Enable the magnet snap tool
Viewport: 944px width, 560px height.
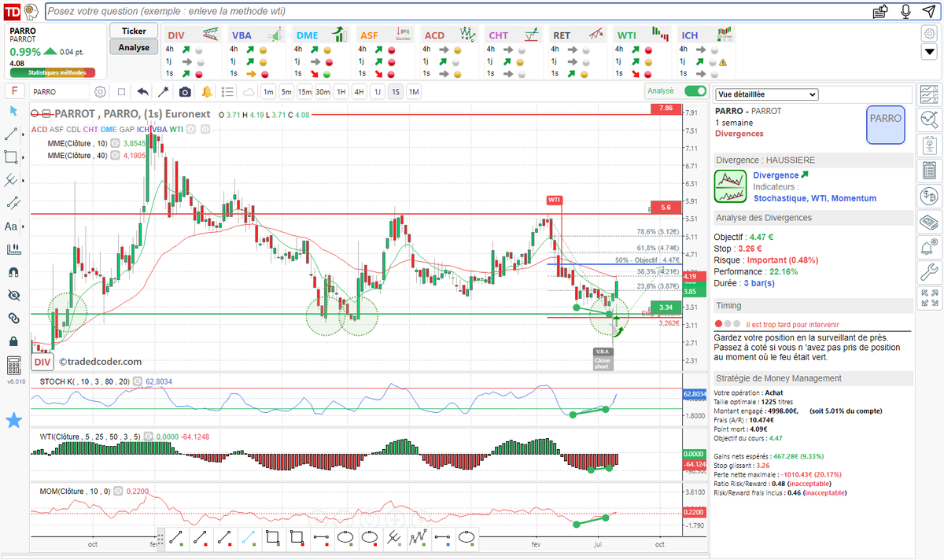pyautogui.click(x=13, y=272)
